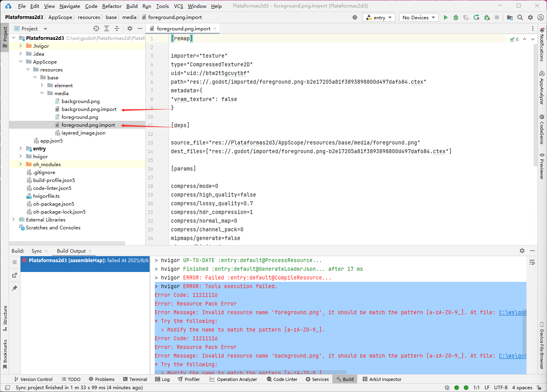The width and height of the screenshot is (547, 392).
Task: Expand the entry module folder
Action: click(x=21, y=148)
